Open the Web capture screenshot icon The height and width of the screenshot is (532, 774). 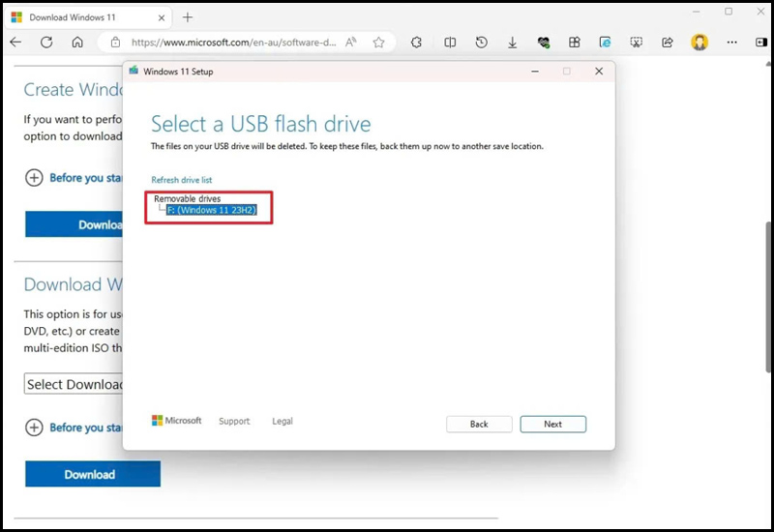637,43
